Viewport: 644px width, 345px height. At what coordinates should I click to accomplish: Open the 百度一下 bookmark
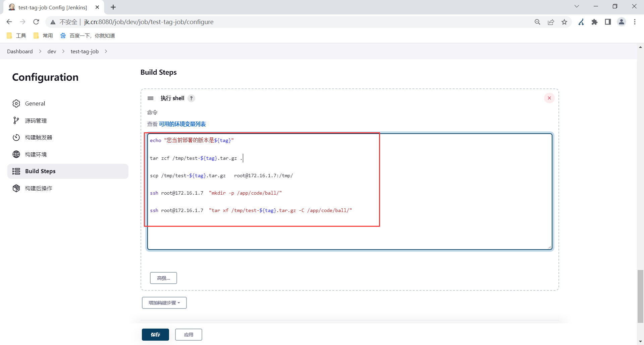(x=87, y=36)
